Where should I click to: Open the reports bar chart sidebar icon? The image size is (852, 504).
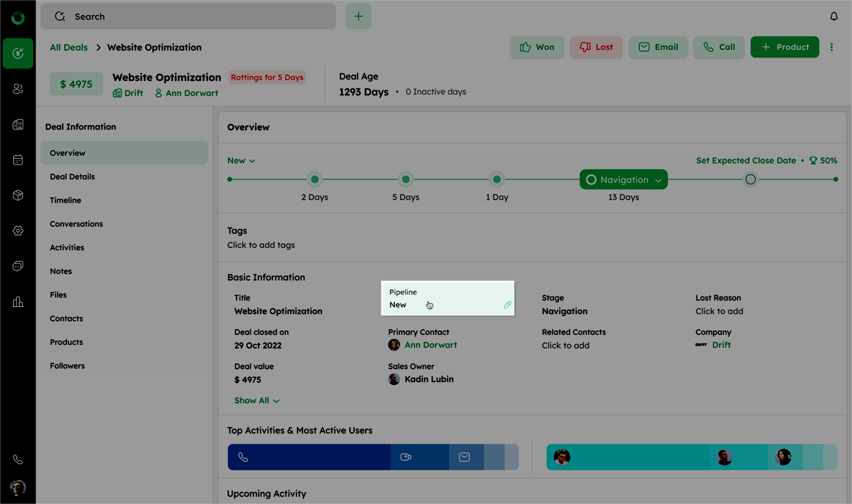tap(18, 302)
